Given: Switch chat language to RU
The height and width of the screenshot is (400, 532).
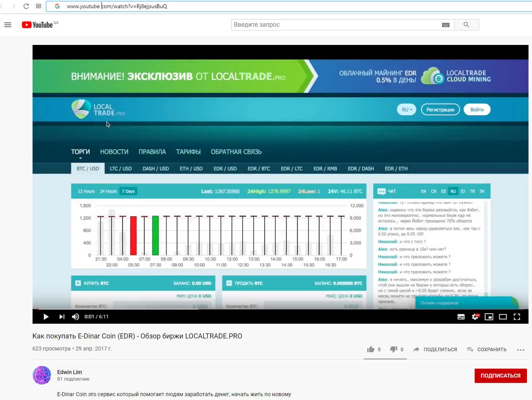Looking at the screenshot, I should (453, 191).
